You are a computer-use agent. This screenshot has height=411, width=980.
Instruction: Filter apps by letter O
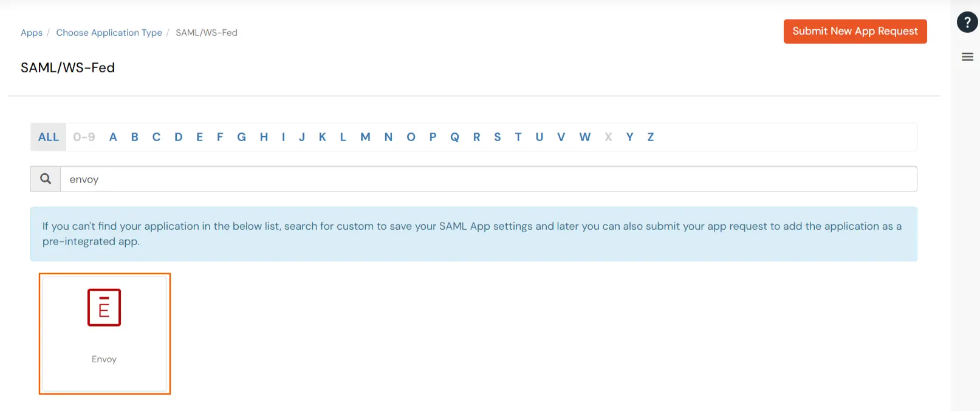(x=411, y=137)
